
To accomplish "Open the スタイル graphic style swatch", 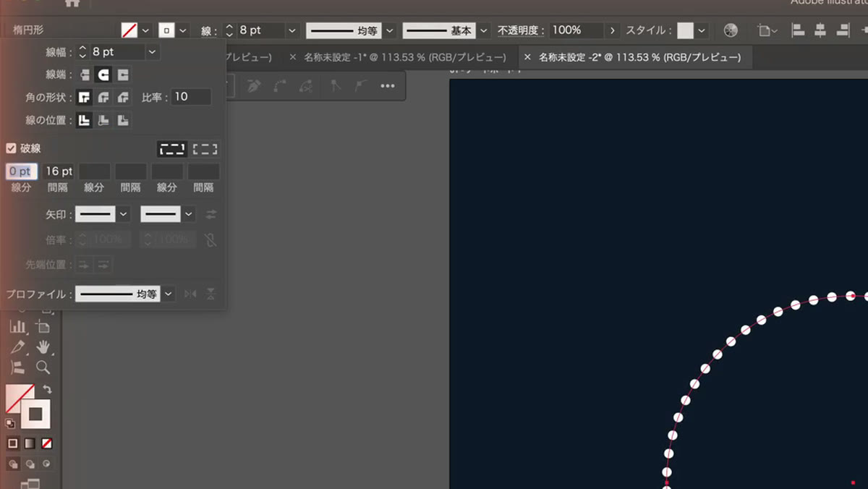I will point(685,30).
